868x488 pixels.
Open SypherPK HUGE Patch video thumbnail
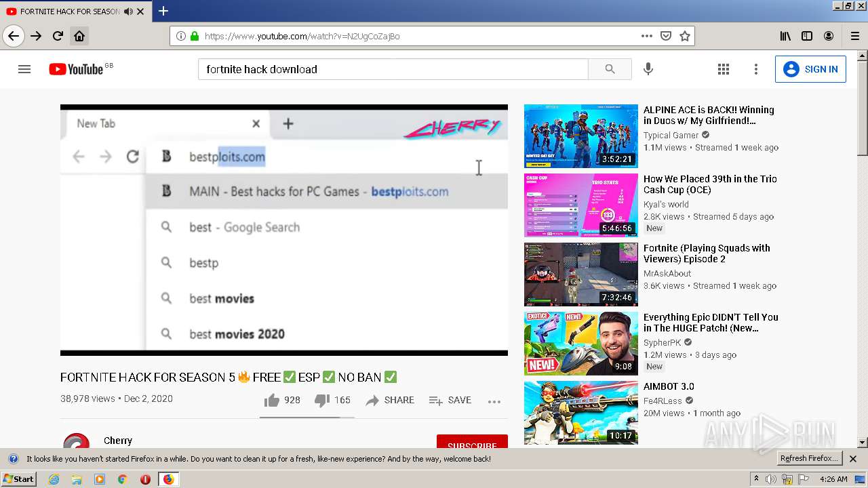(x=581, y=343)
